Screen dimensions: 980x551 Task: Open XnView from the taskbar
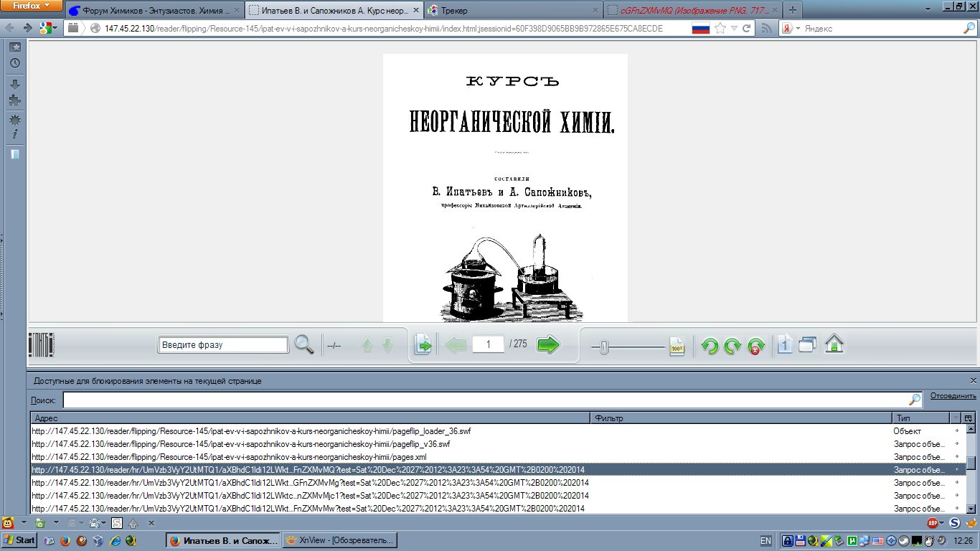pos(340,540)
